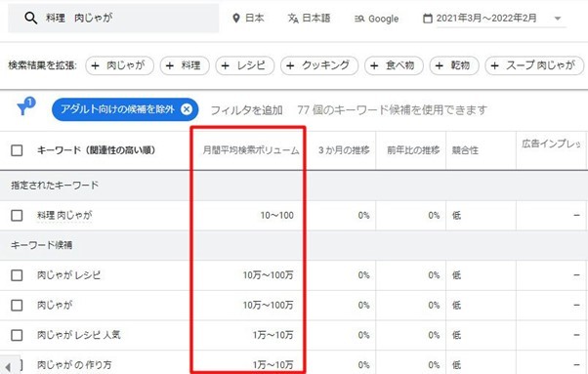The height and width of the screenshot is (374, 588).
Task: Click 77 個のキーワード候補を使用できます text
Action: [x=393, y=109]
